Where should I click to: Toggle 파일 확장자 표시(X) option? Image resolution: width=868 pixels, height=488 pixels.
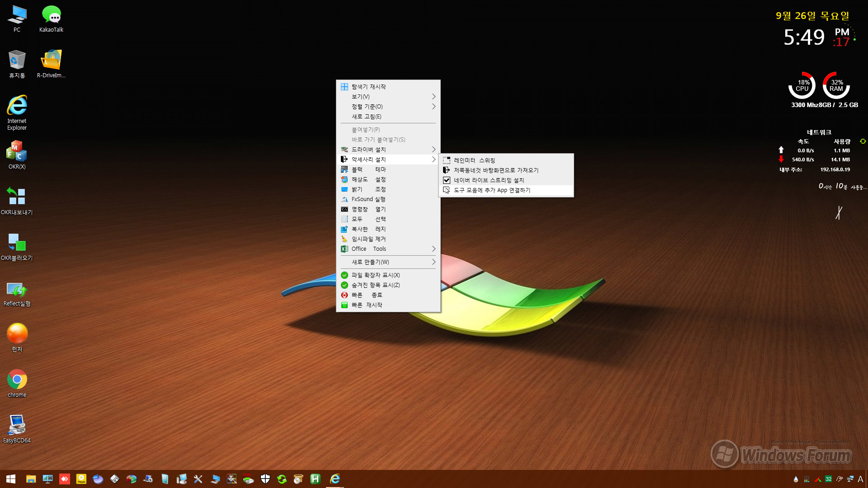pyautogui.click(x=388, y=275)
